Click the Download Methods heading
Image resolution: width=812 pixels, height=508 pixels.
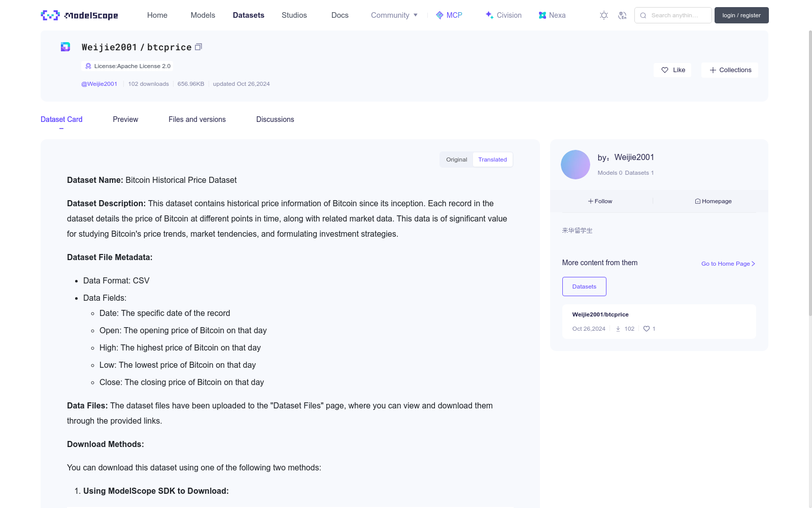[106, 444]
